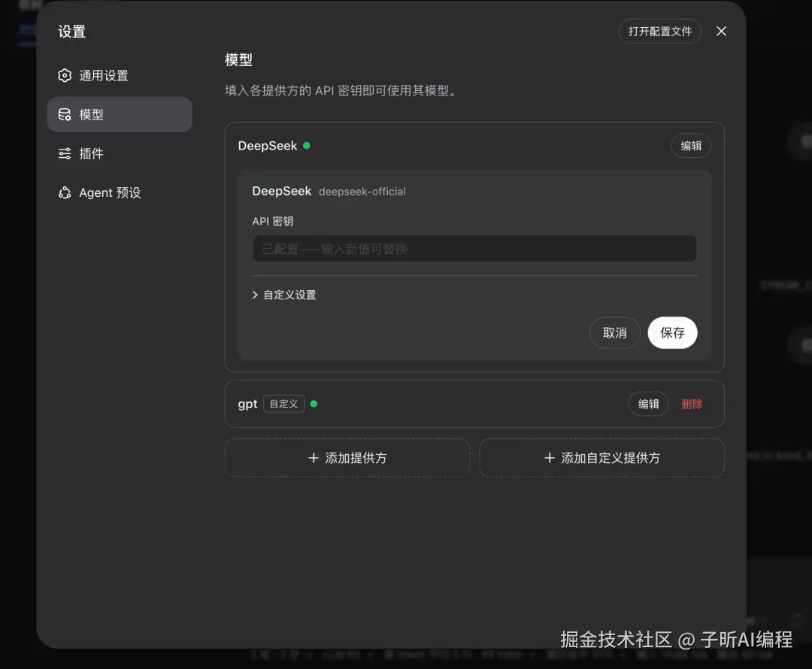Image resolution: width=812 pixels, height=669 pixels.
Task: Click 添加自定义提供方 button
Action: (x=601, y=458)
